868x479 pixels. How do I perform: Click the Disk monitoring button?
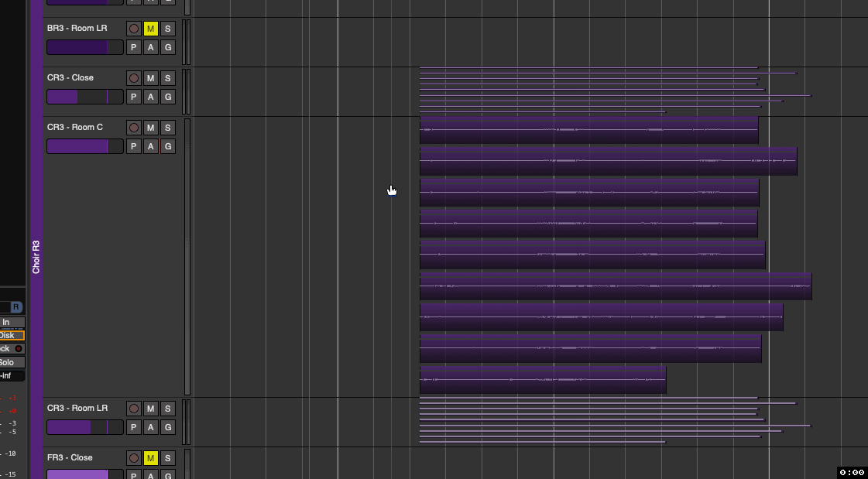tap(9, 335)
